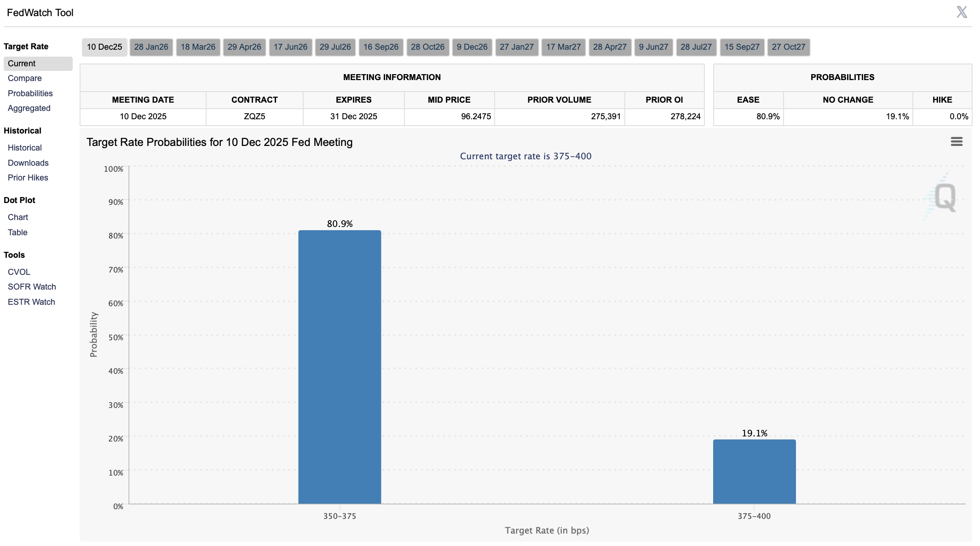Open the SOFR Watch tool
This screenshot has height=546, width=980.
[32, 287]
